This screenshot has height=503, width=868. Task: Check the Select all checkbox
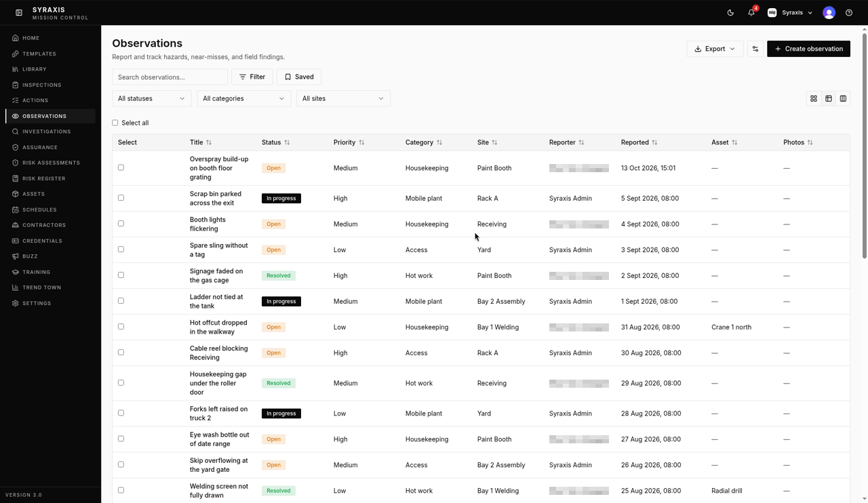(x=115, y=123)
